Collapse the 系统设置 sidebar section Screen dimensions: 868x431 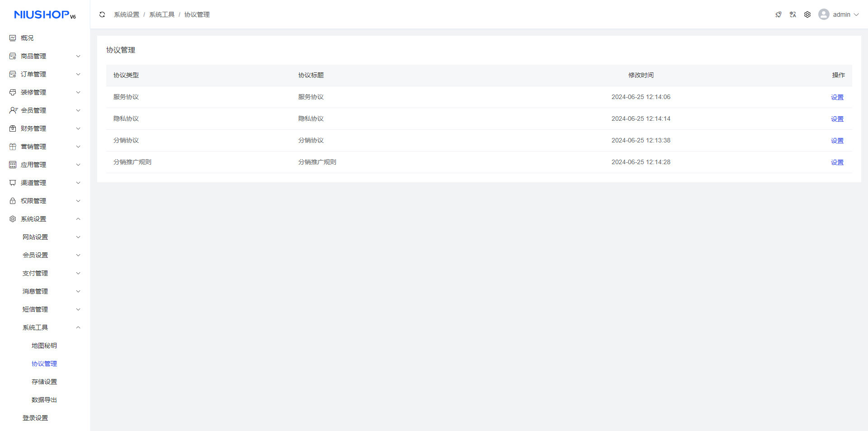pyautogui.click(x=45, y=219)
